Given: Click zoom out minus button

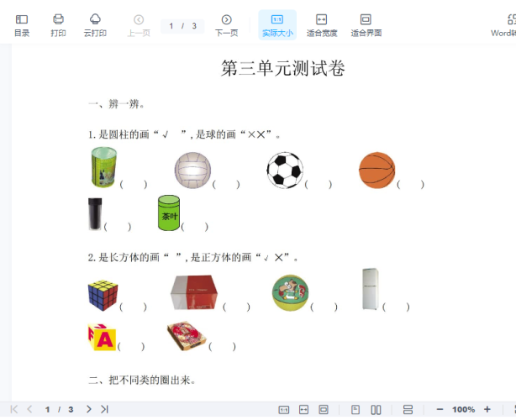Looking at the screenshot, I should coord(440,409).
